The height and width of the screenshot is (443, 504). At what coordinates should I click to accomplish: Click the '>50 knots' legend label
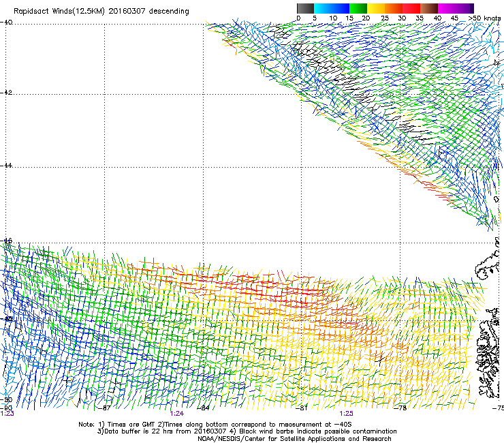(x=484, y=18)
